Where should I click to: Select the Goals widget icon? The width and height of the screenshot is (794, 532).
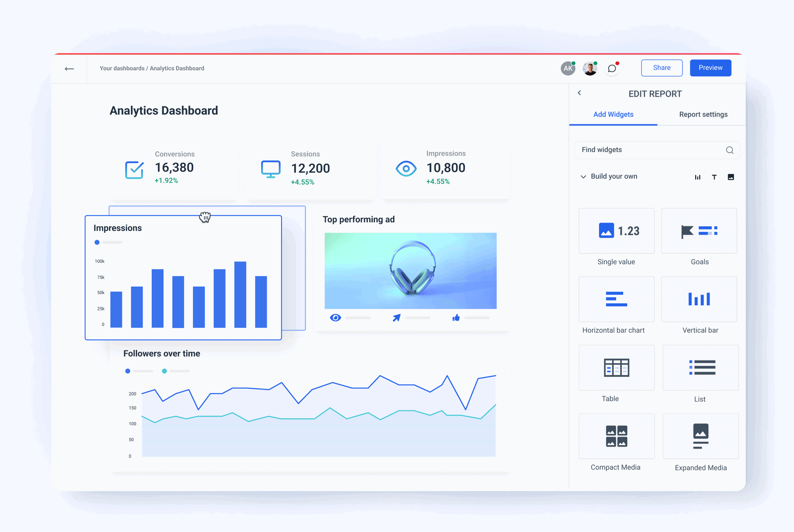(x=699, y=231)
